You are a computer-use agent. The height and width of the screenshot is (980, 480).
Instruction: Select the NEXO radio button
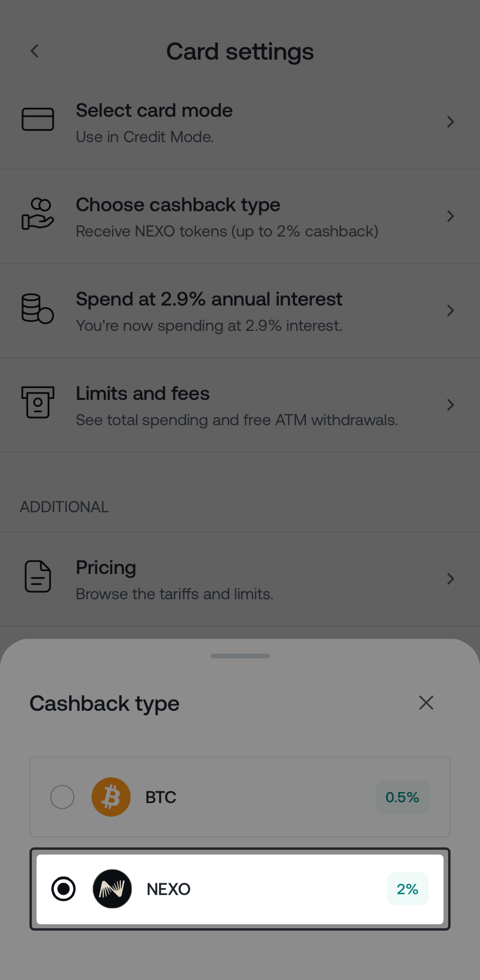point(63,889)
